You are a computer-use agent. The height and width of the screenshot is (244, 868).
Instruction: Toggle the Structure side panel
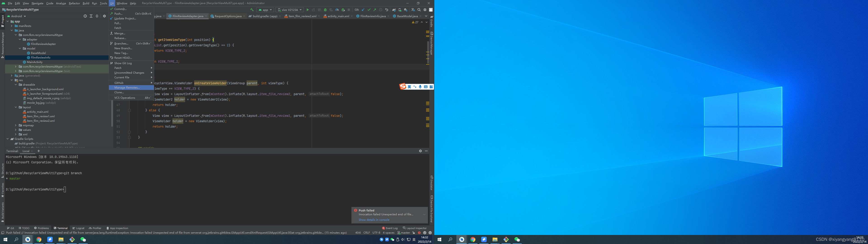pyautogui.click(x=3, y=171)
